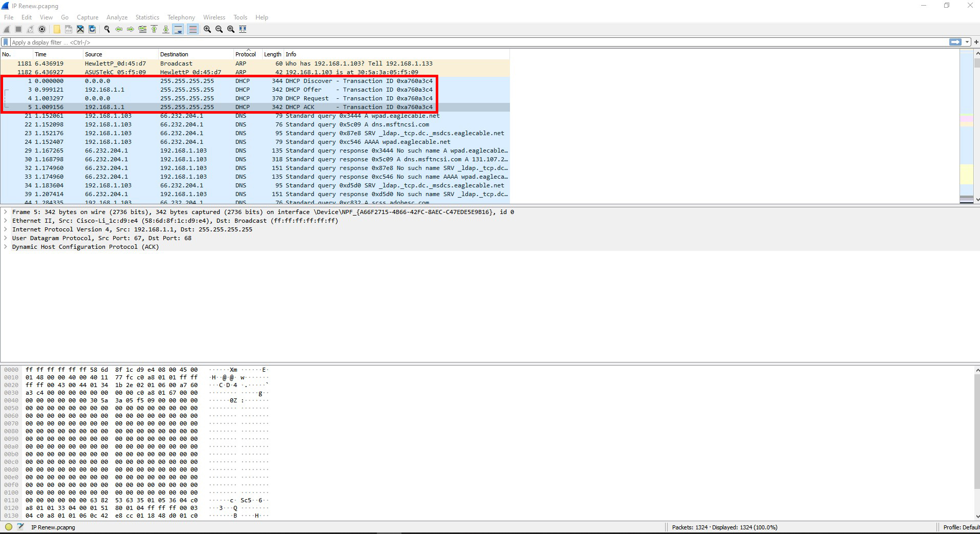
Task: Expand the Ethernet II detail row
Action: 6,221
